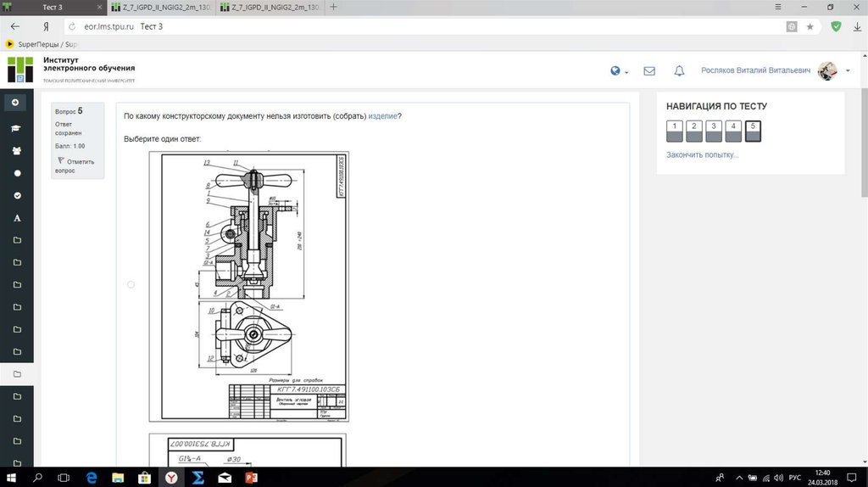Click the 'изделие' glossary link
868x487 pixels.
coord(382,116)
